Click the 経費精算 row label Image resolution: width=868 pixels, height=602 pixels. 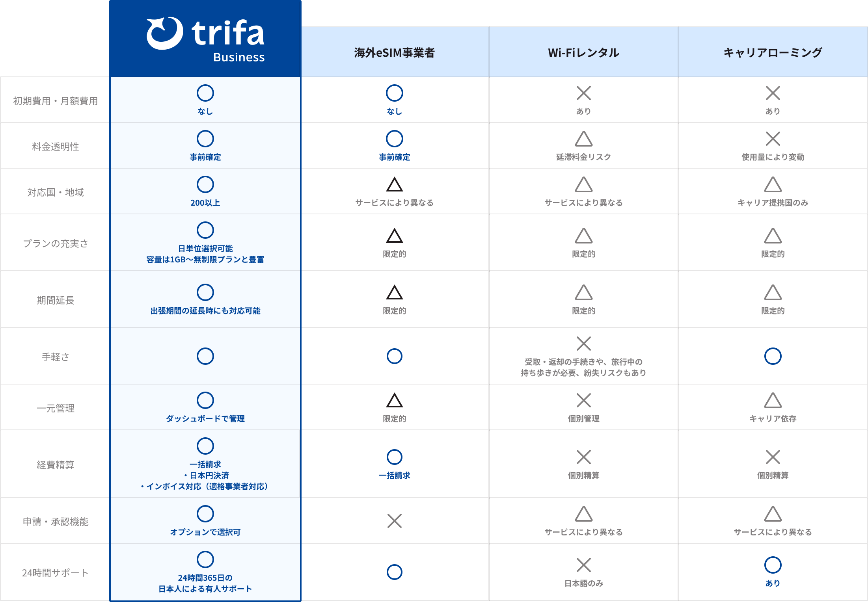tap(55, 465)
